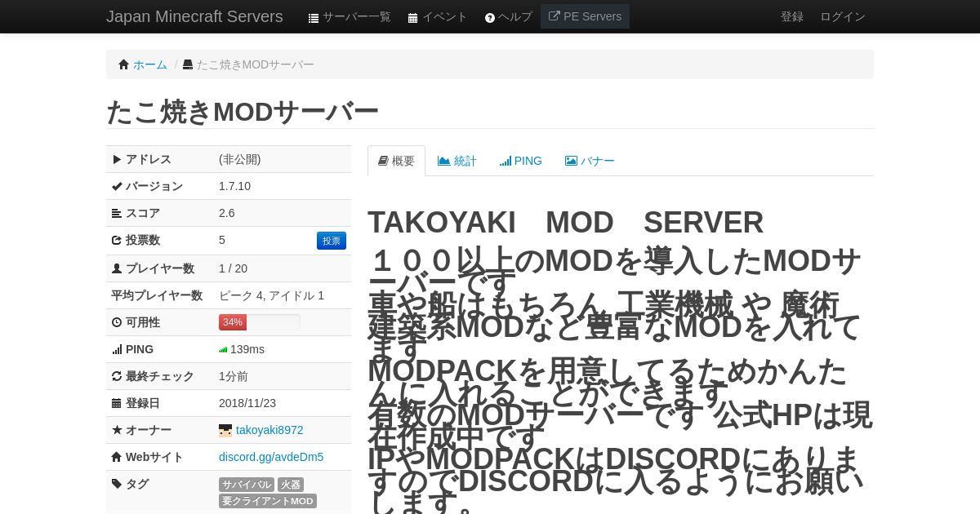Click the last check value 1分前
The height and width of the screenshot is (514, 980).
pyautogui.click(x=234, y=376)
